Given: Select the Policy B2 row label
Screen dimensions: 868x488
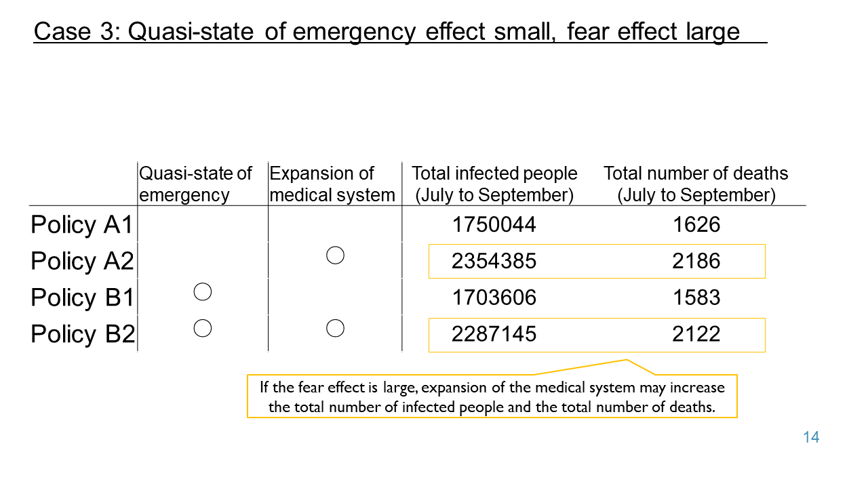Looking at the screenshot, I should (82, 334).
